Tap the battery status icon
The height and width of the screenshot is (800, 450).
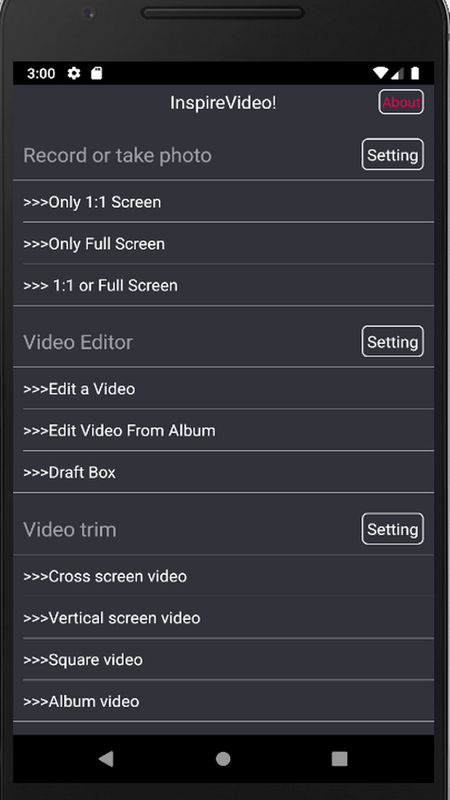(415, 73)
